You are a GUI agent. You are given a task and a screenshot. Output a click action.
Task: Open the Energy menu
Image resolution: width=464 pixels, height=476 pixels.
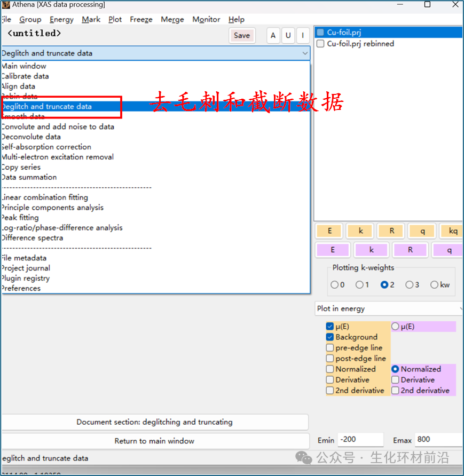click(61, 19)
